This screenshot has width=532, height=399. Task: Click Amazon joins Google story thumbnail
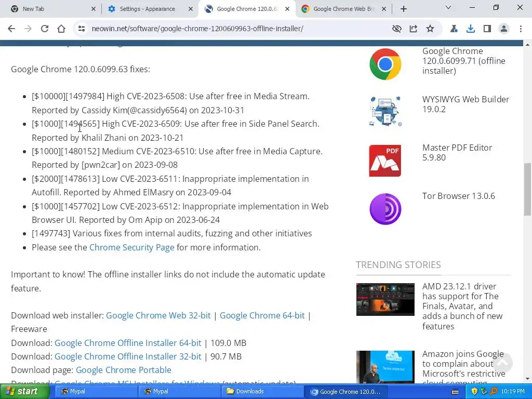point(385,367)
